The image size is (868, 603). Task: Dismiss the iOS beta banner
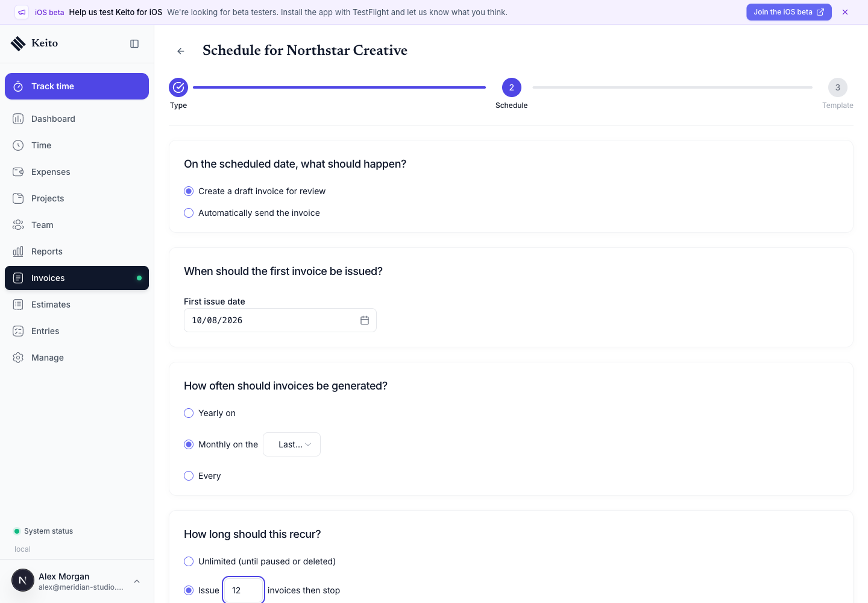(845, 12)
